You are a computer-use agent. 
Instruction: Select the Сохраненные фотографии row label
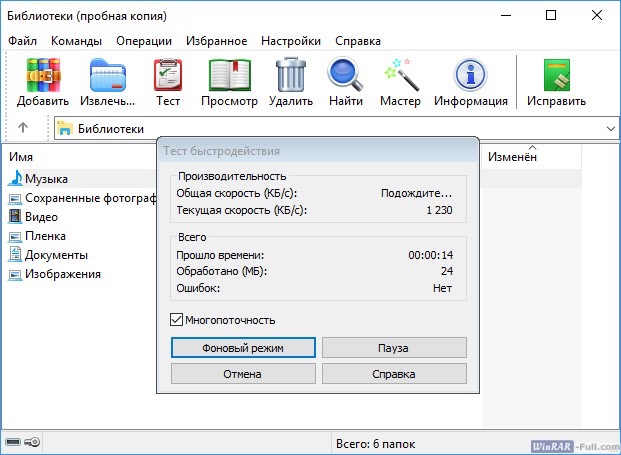91,198
